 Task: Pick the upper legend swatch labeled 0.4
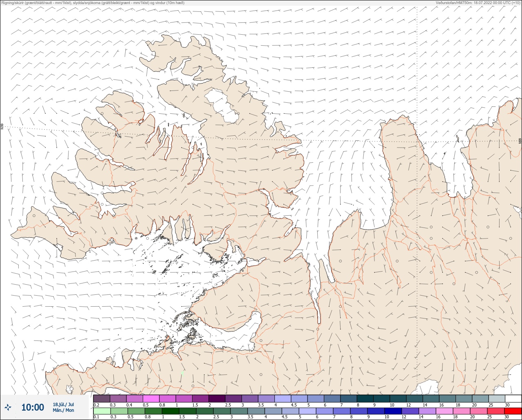pyautogui.click(x=135, y=398)
